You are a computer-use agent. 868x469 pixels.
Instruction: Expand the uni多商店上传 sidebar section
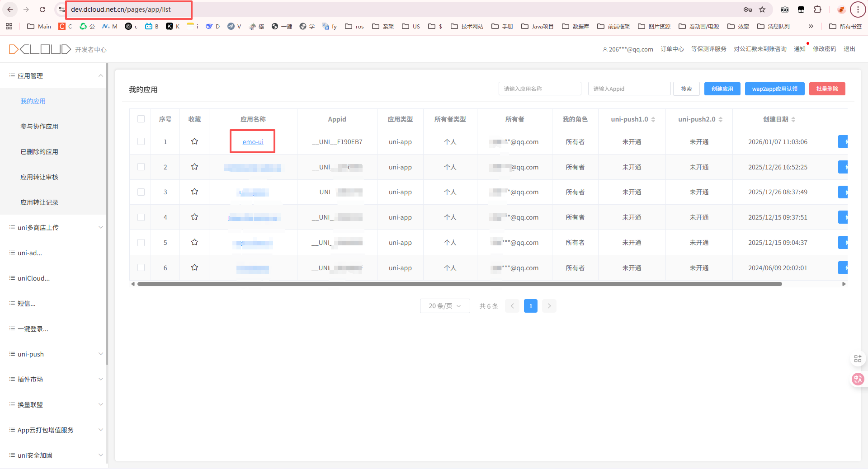100,227
